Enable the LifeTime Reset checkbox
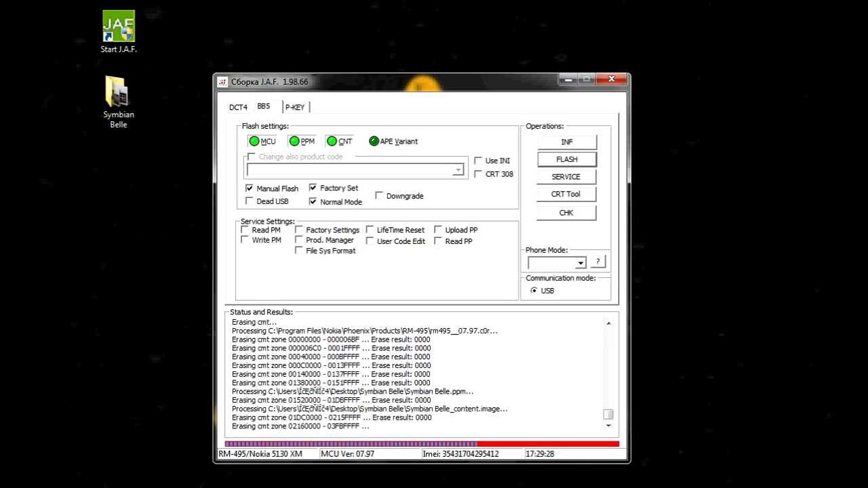This screenshot has width=868, height=488. (x=370, y=230)
